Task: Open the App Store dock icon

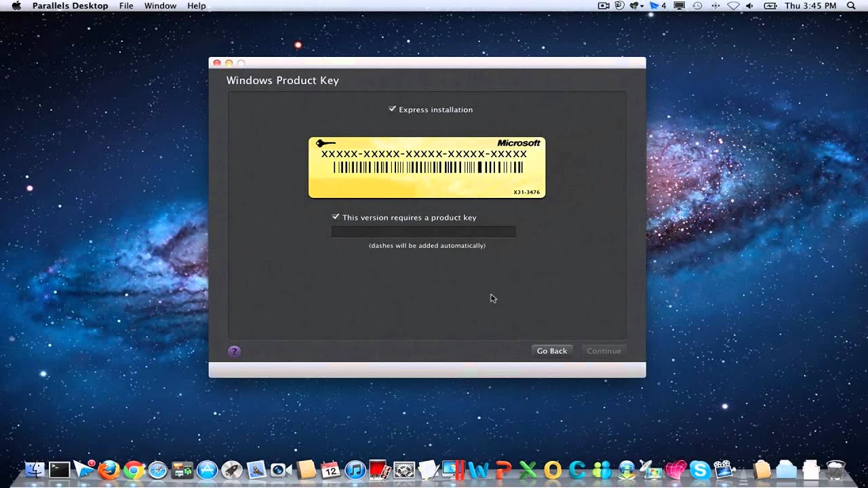Action: pos(207,469)
